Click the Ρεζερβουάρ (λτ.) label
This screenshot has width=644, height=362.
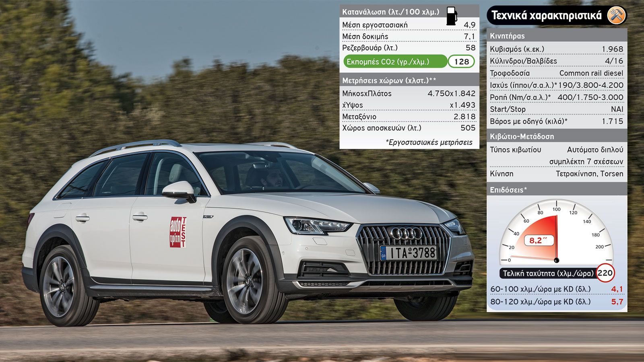click(x=370, y=48)
